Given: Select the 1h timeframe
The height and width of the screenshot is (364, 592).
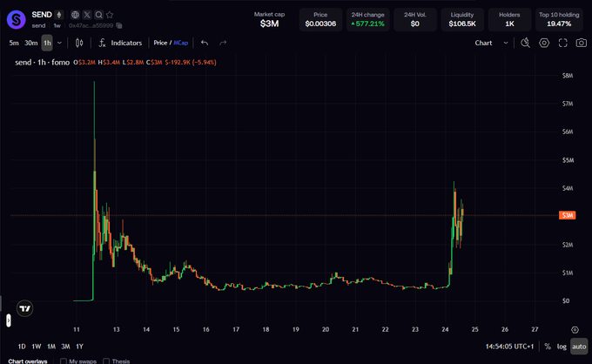Looking at the screenshot, I should pyautogui.click(x=47, y=43).
